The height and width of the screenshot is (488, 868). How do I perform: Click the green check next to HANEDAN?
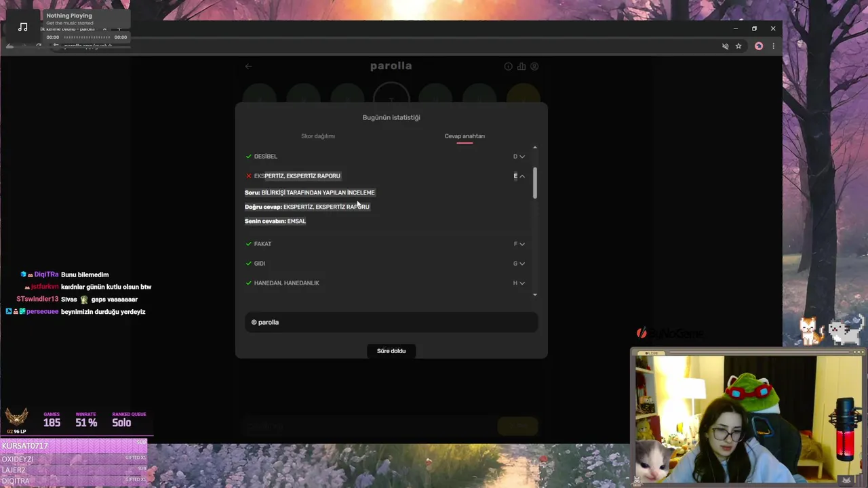(249, 283)
